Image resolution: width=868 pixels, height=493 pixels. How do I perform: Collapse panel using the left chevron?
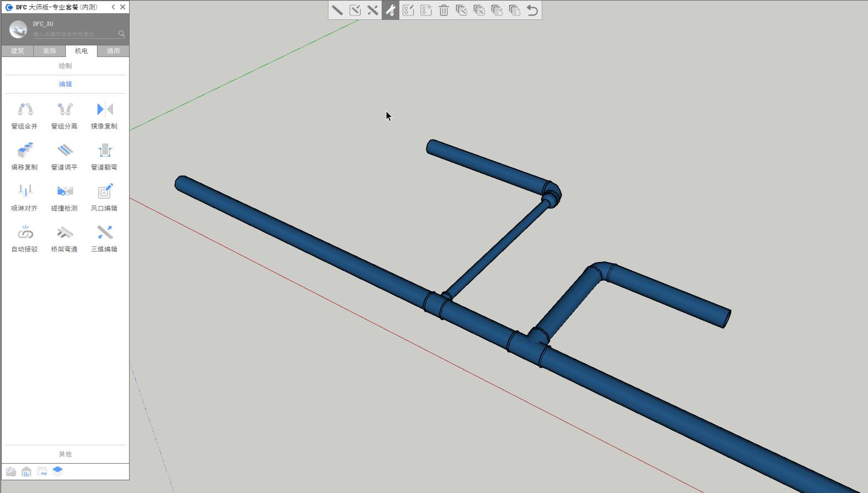point(113,7)
